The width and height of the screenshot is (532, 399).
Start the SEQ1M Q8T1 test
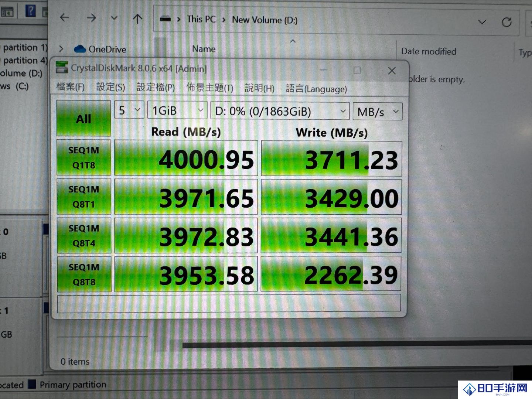coord(84,196)
